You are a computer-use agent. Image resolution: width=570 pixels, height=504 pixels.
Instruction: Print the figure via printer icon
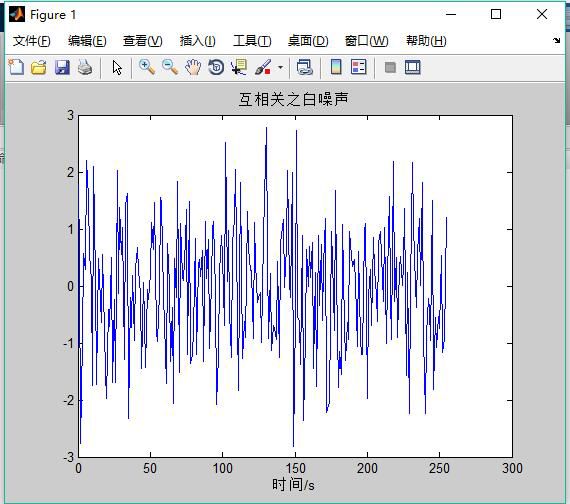[85, 68]
